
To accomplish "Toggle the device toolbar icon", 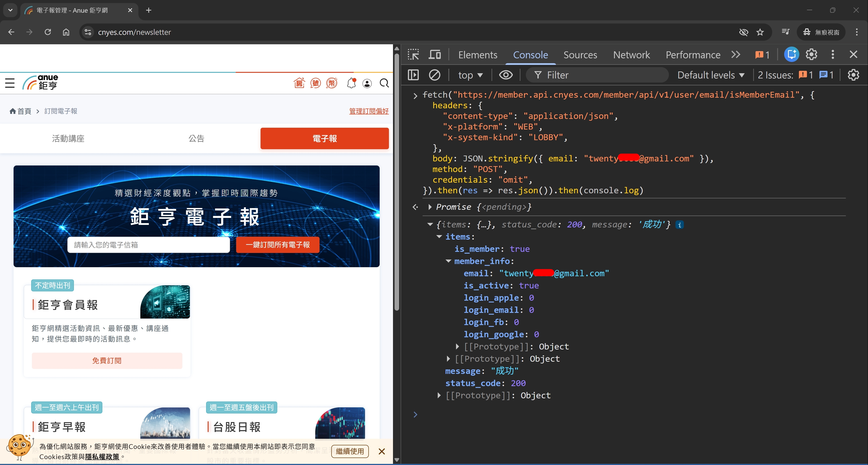I will tap(435, 54).
